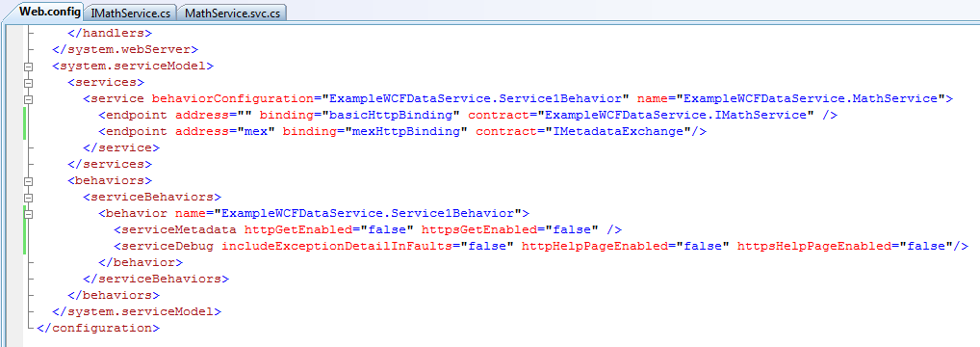Collapse the behavior name element

tap(28, 213)
